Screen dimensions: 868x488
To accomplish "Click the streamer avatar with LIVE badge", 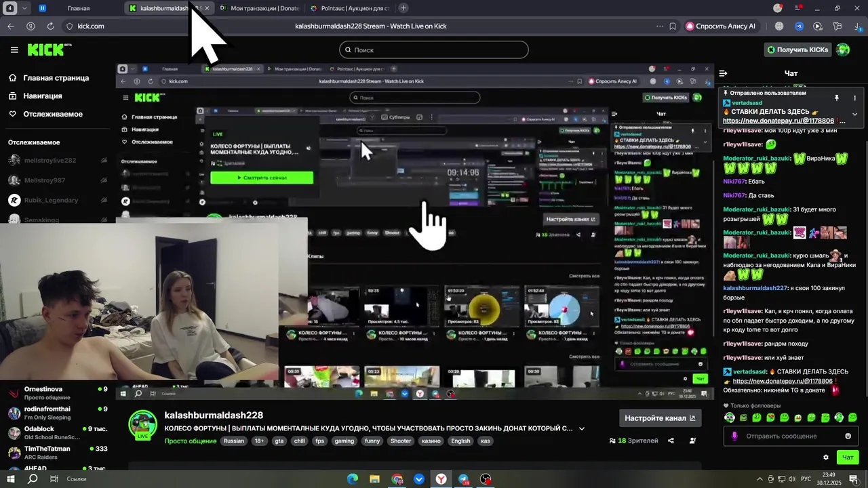I will coord(143,425).
